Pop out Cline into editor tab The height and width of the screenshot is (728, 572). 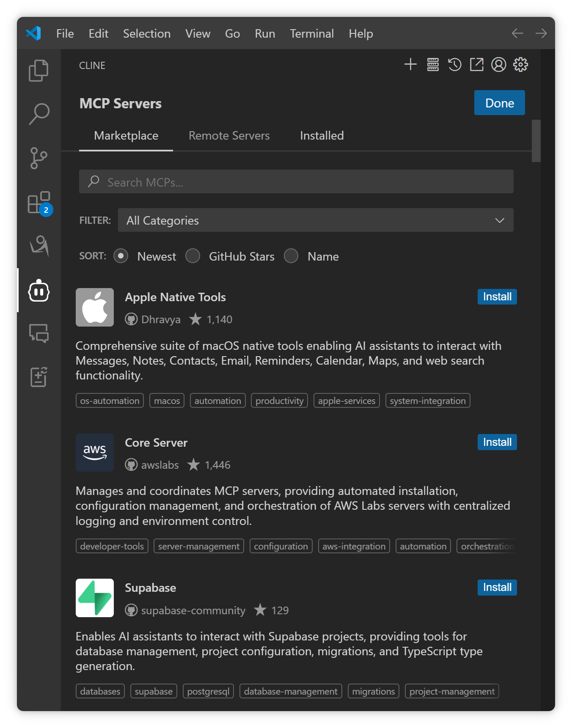[477, 65]
